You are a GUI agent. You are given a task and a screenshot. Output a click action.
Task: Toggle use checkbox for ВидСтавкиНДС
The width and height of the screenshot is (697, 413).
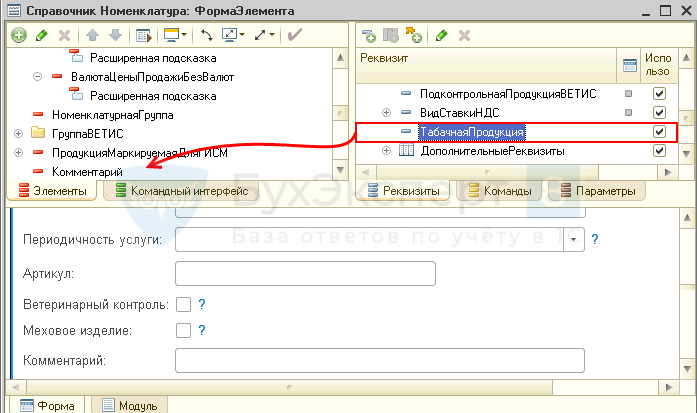click(659, 112)
